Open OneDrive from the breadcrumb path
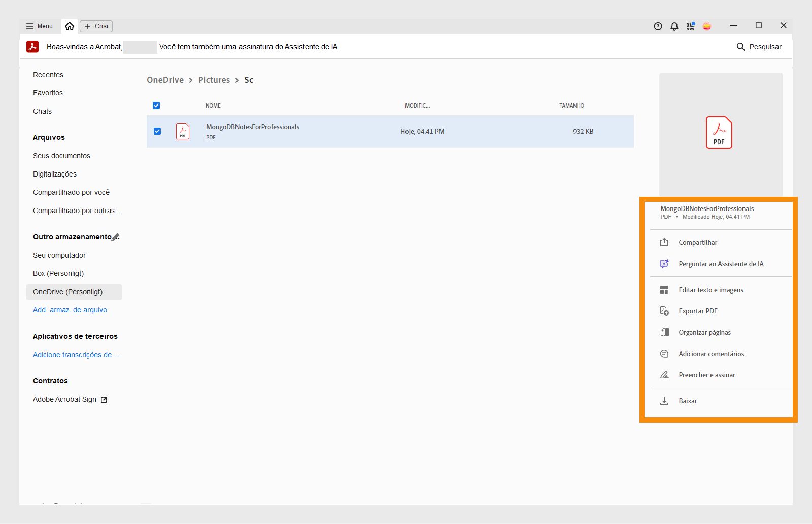Viewport: 812px width, 524px height. pyautogui.click(x=164, y=80)
